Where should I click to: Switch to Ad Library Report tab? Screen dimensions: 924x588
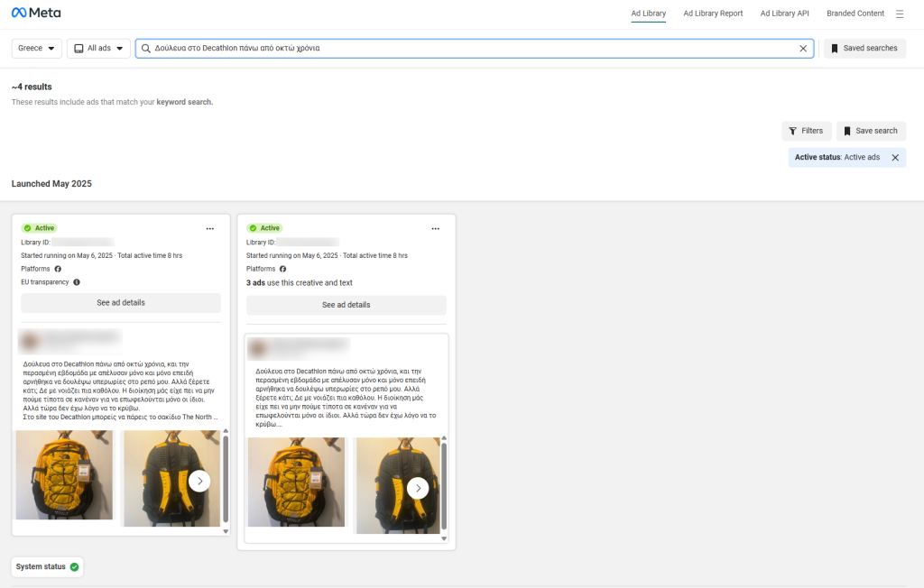[x=713, y=14]
